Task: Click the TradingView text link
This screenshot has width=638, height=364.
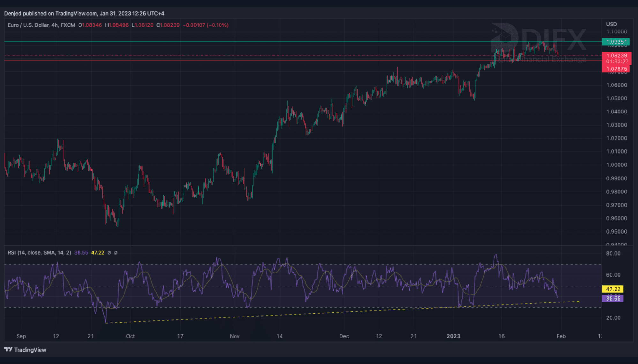Action: 30,350
